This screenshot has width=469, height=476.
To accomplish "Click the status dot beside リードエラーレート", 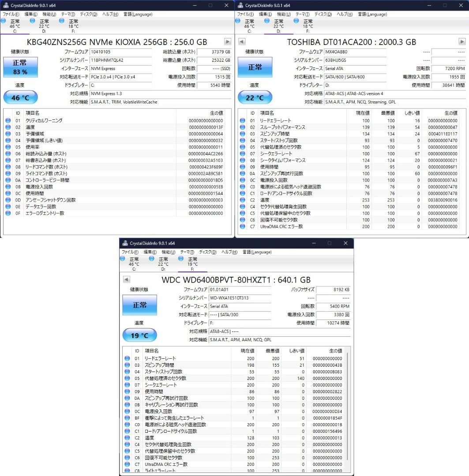I will (242, 120).
